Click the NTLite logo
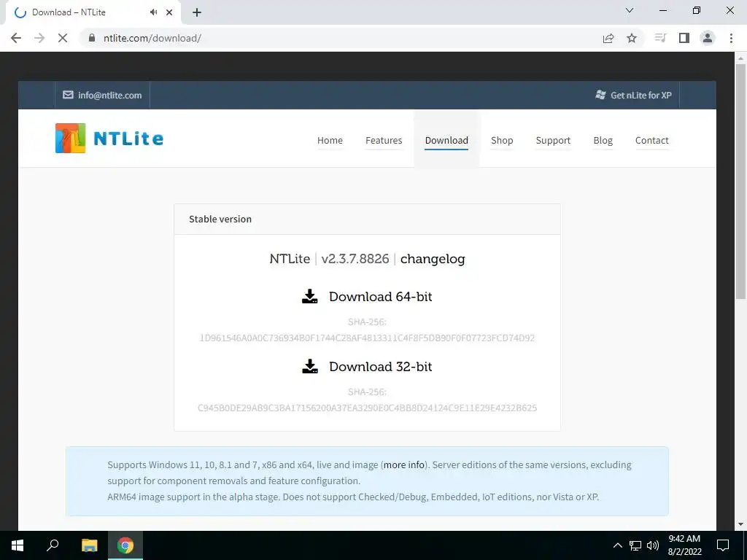 109,138
